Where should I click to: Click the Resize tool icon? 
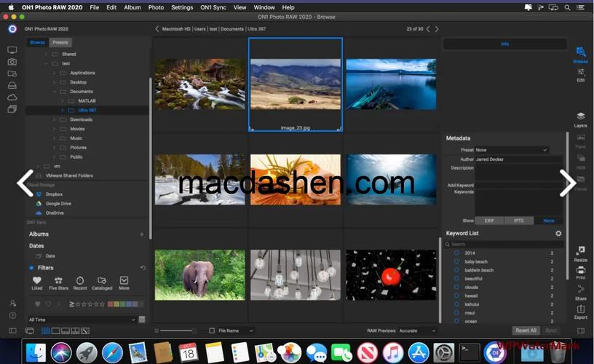580,253
